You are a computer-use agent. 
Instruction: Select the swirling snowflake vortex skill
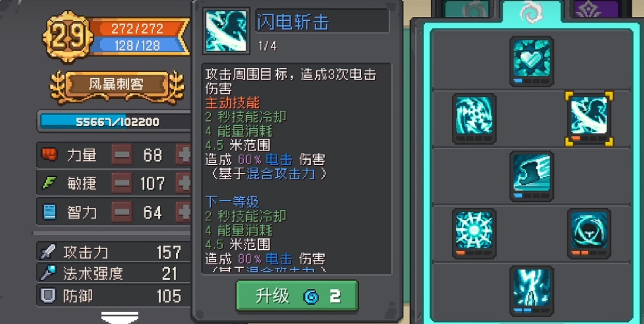tap(474, 119)
